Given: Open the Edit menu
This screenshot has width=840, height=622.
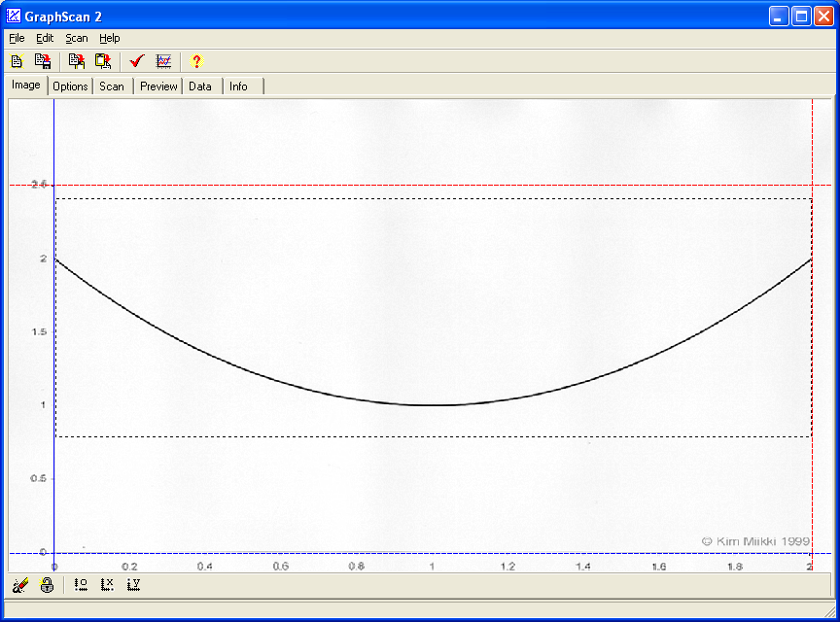Looking at the screenshot, I should tap(45, 38).
